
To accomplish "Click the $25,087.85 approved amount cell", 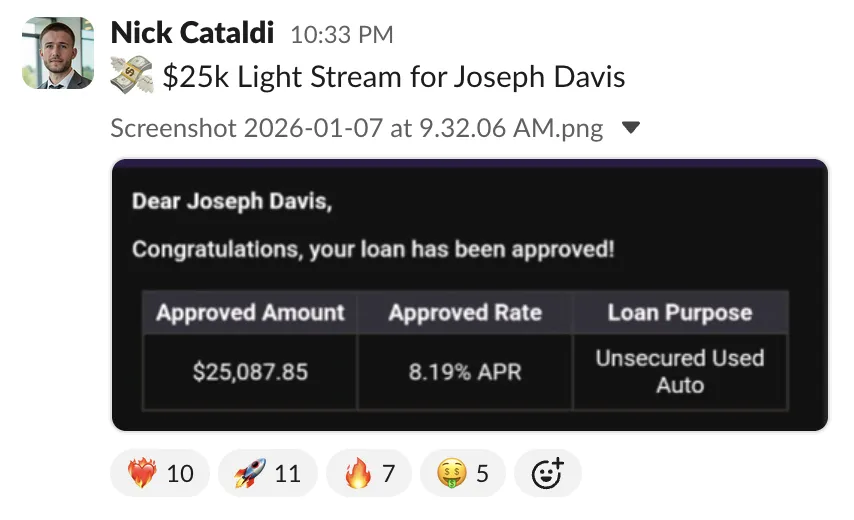I will tap(250, 372).
